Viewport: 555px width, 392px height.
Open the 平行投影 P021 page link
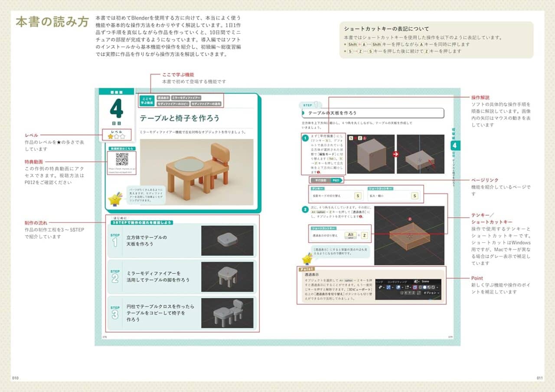click(x=325, y=180)
